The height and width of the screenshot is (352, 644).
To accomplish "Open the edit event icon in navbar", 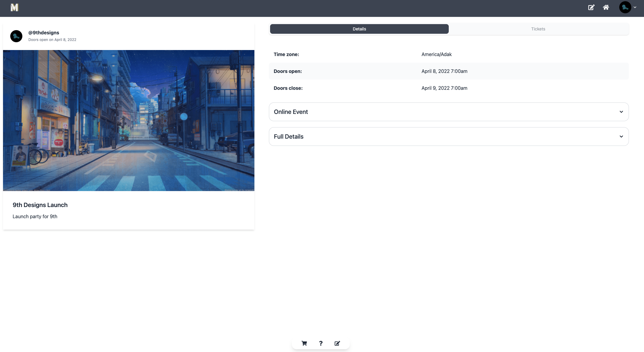I will click(591, 7).
